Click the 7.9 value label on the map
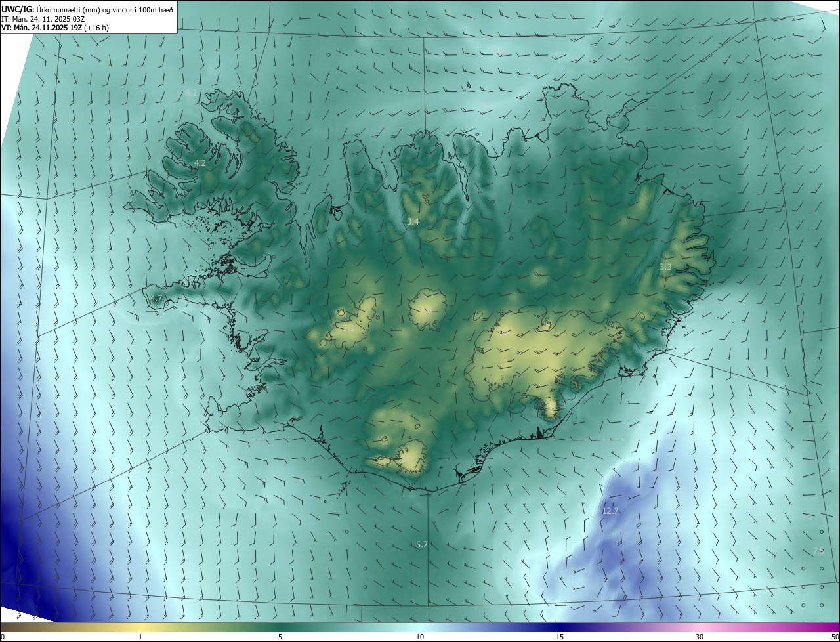This screenshot has width=840, height=642. pyautogui.click(x=818, y=551)
